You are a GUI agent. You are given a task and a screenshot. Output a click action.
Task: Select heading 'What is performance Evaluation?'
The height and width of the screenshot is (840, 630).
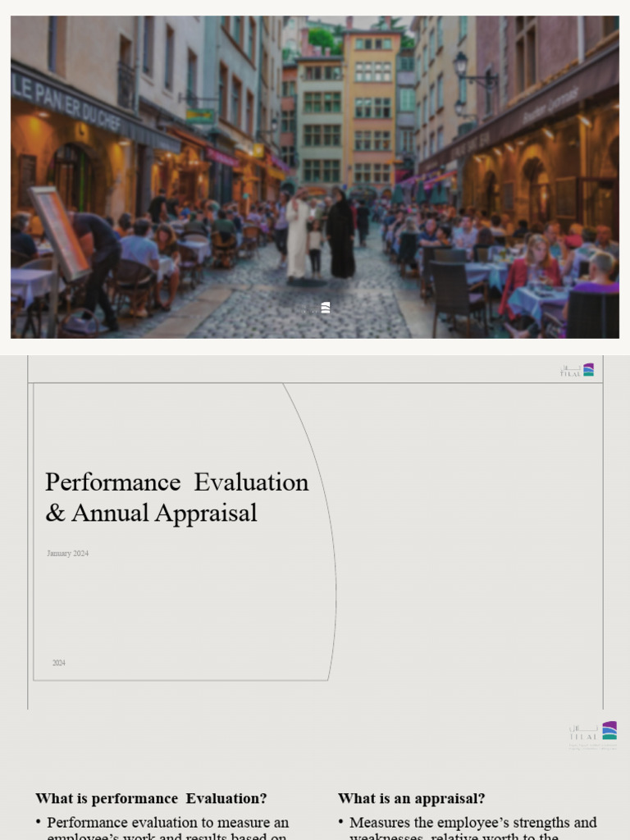151,798
